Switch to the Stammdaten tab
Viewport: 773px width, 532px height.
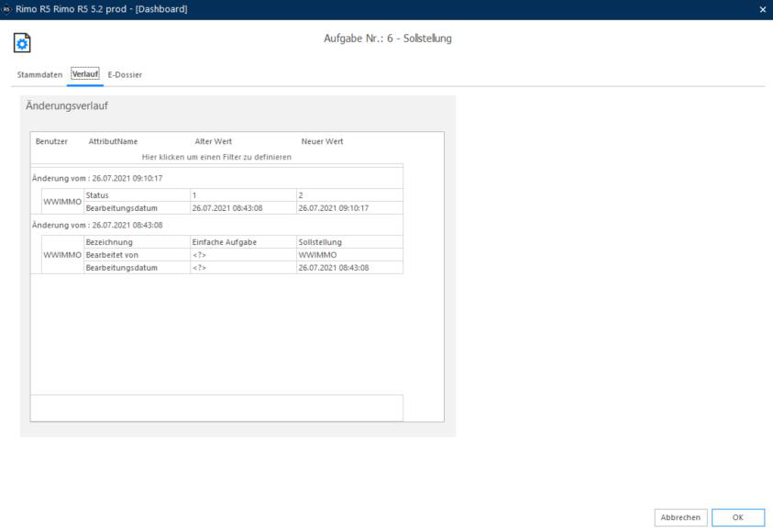pos(40,74)
